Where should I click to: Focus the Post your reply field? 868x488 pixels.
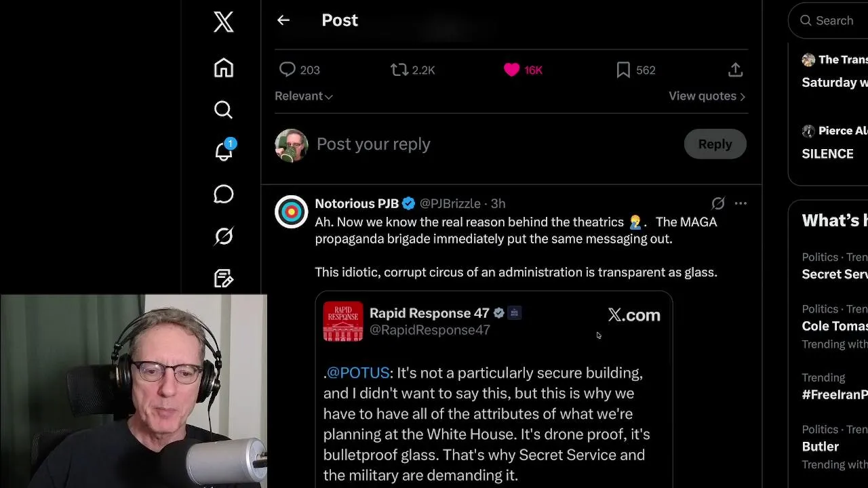(495, 144)
